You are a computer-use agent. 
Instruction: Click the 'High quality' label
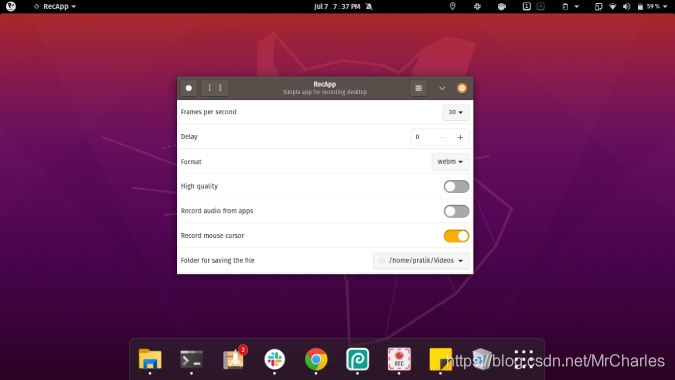[x=199, y=186]
